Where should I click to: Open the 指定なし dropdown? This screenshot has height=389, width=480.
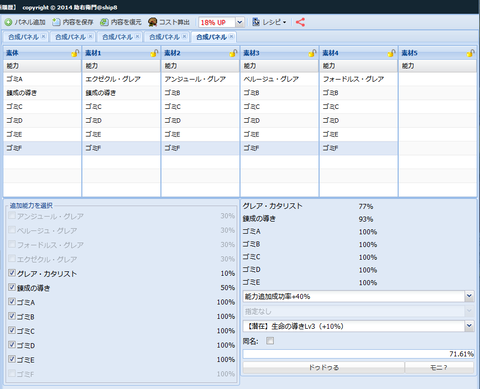tap(469, 311)
